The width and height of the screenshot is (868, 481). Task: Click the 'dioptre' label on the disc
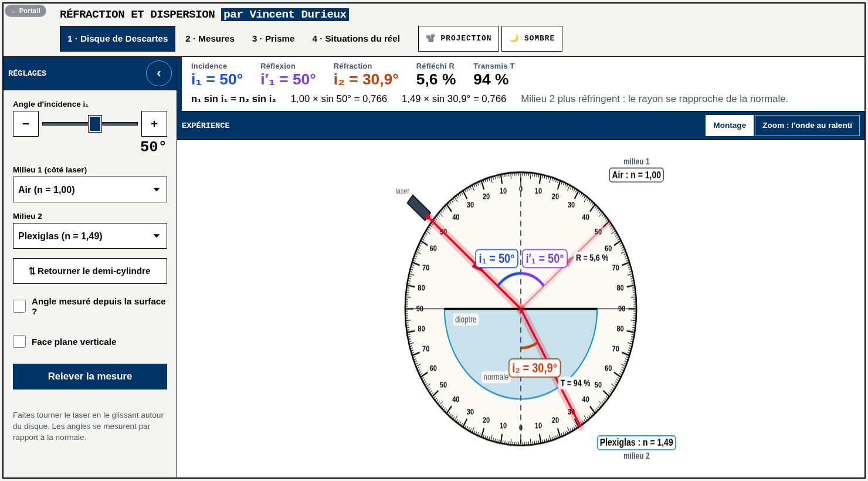[466, 320]
